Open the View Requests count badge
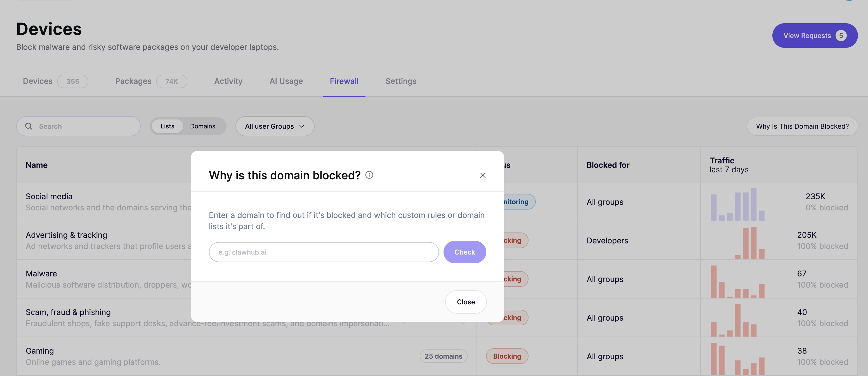Viewport: 868px width, 376px height. (841, 36)
